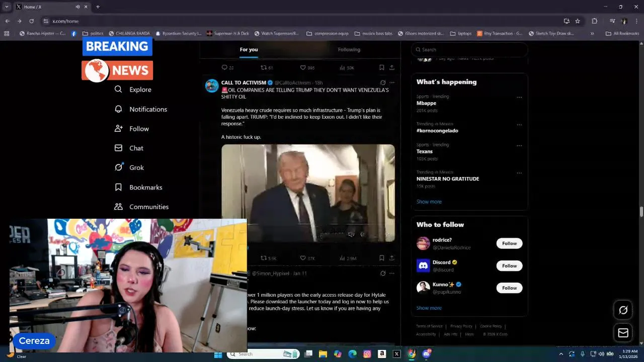Click Grok icon on CALL TO ACTIVISM post
This screenshot has width=644, height=362.
point(383,82)
